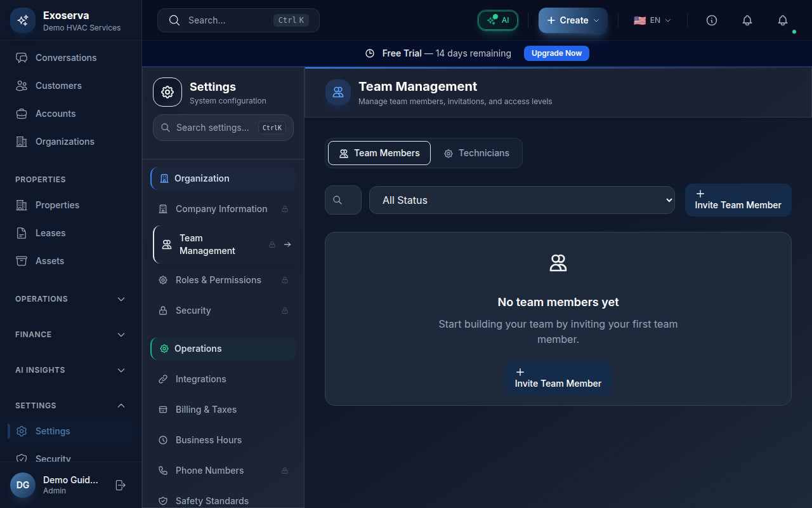The image size is (812, 508).
Task: Open the EN language selector
Action: tap(652, 20)
